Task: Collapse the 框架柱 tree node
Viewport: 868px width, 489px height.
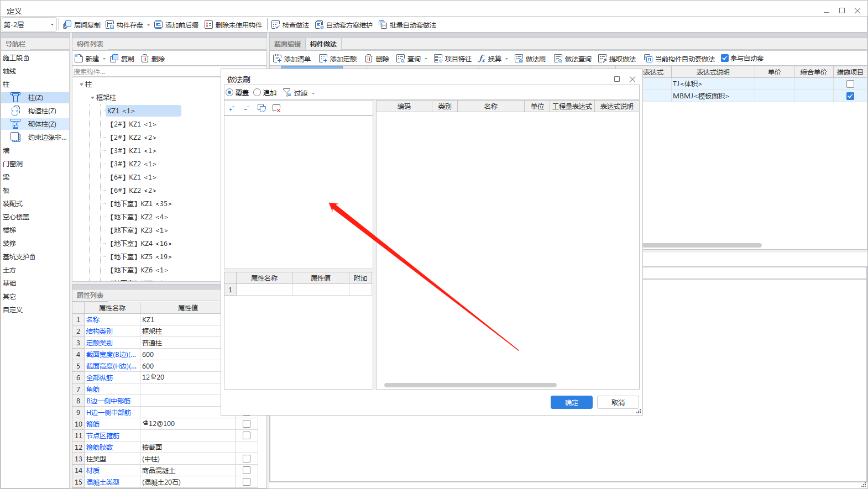Action: point(92,98)
